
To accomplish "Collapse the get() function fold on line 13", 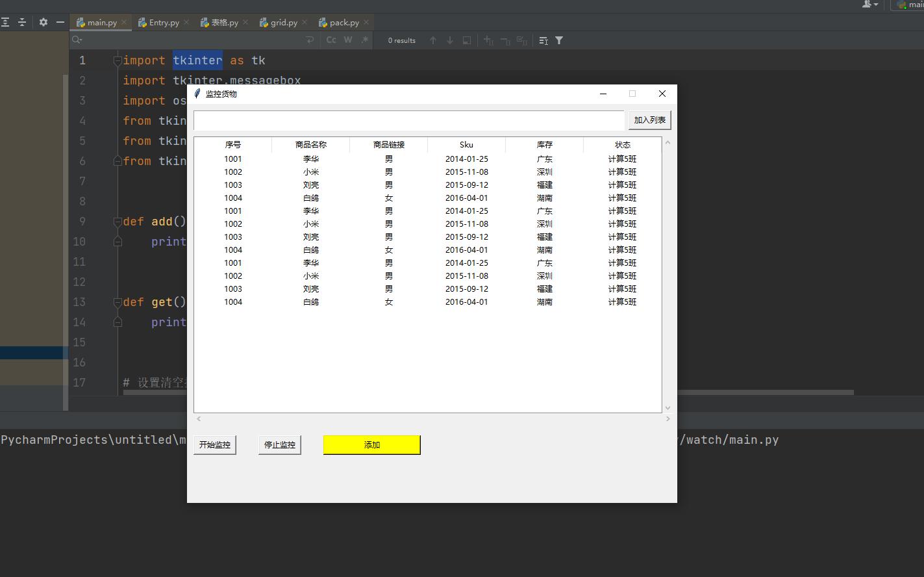I will pos(118,302).
